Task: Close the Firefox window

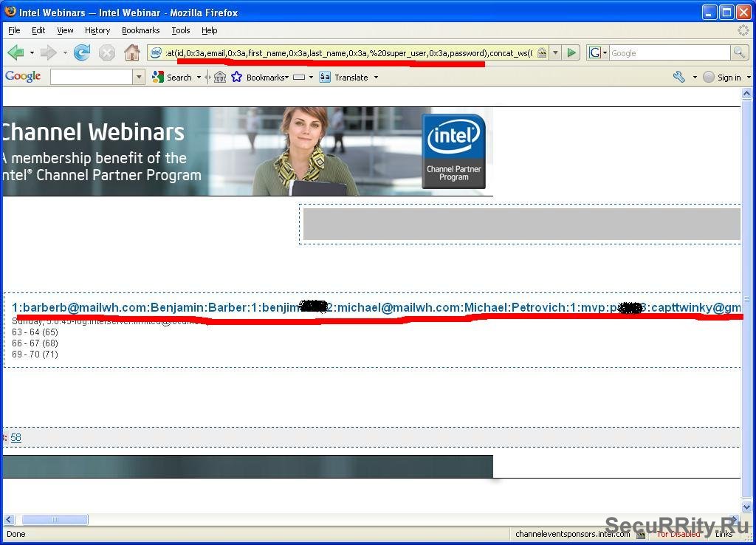Action: point(744,12)
